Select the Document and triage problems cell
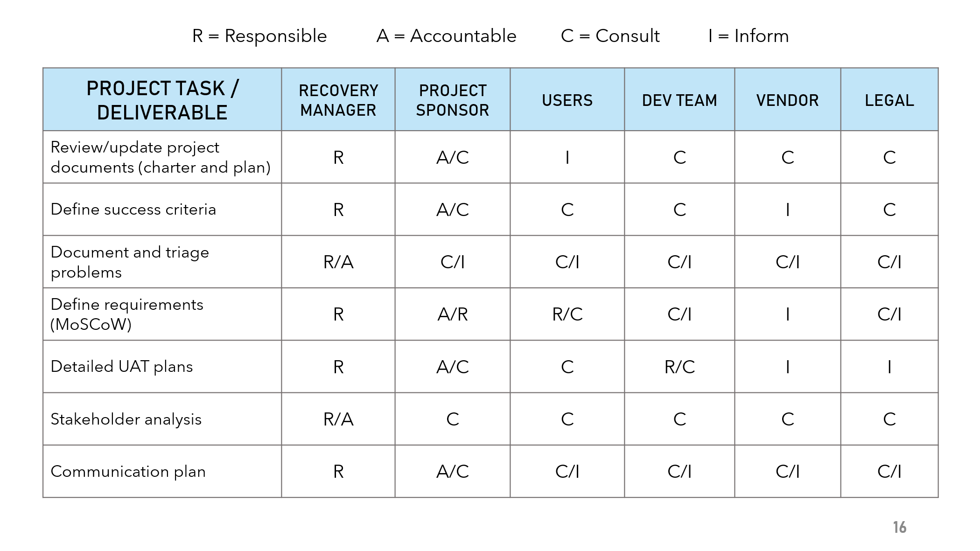980x551 pixels. (162, 262)
